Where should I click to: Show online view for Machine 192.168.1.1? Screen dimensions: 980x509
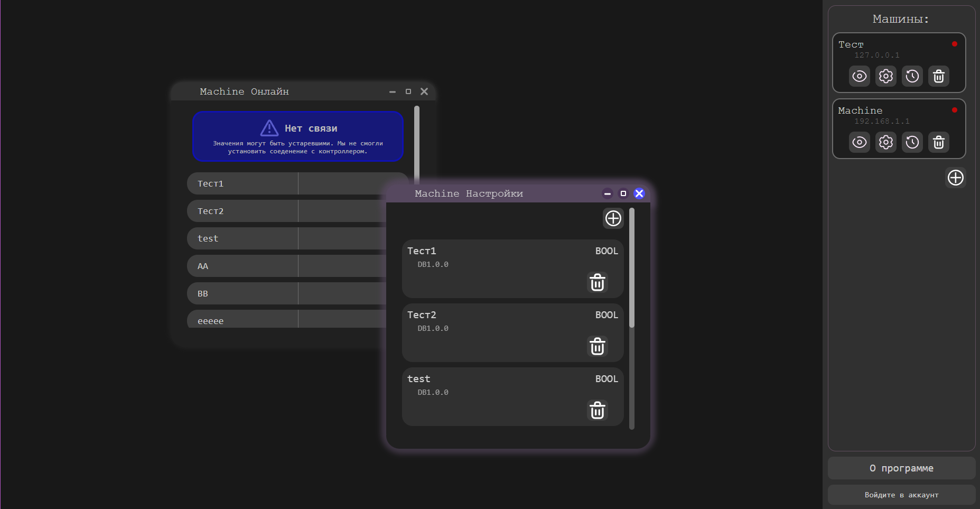[860, 142]
